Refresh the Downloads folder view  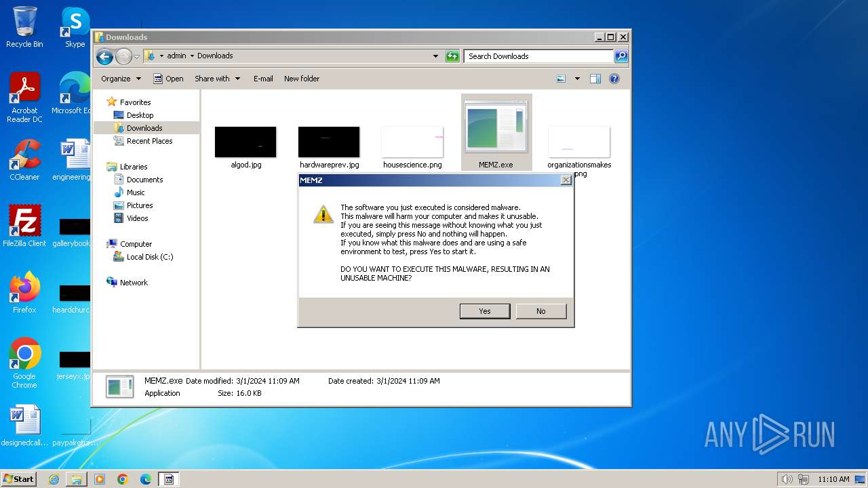[452, 56]
